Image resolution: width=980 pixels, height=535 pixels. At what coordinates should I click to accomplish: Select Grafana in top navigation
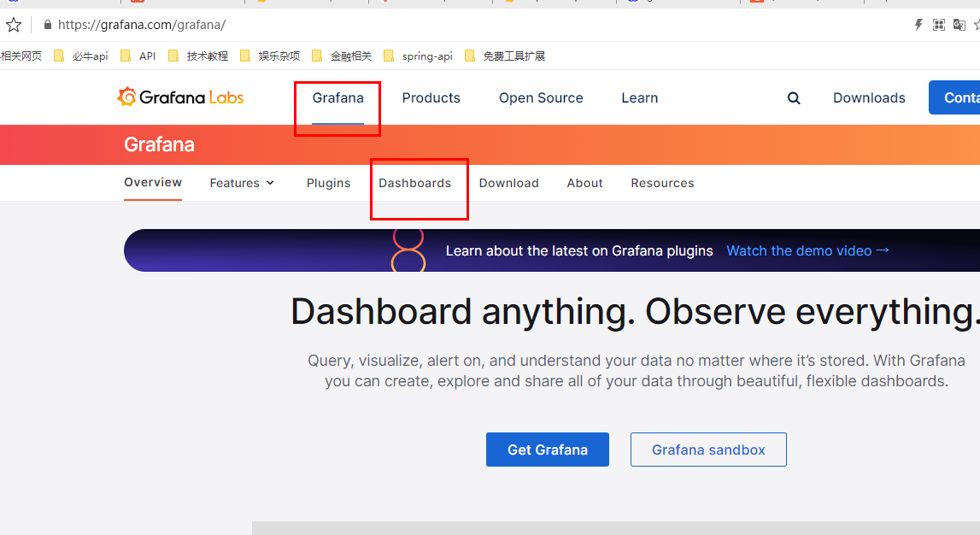click(x=338, y=98)
